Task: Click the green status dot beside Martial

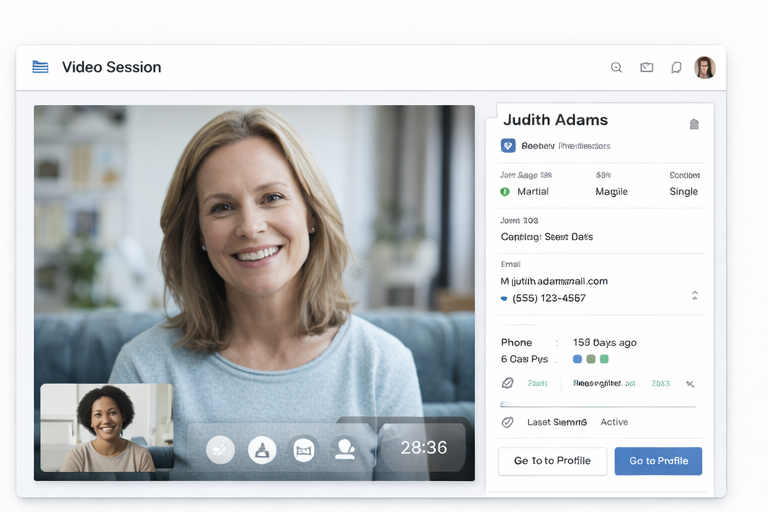Action: (x=505, y=192)
